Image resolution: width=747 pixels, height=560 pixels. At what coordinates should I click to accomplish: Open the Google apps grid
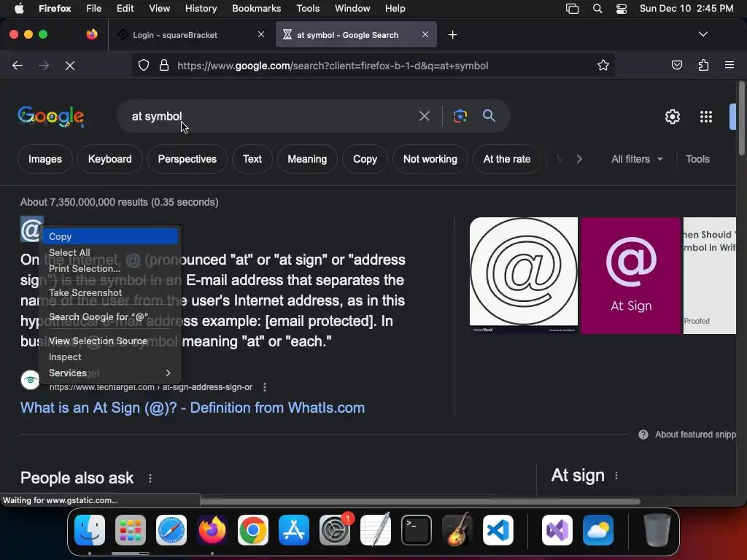[705, 117]
